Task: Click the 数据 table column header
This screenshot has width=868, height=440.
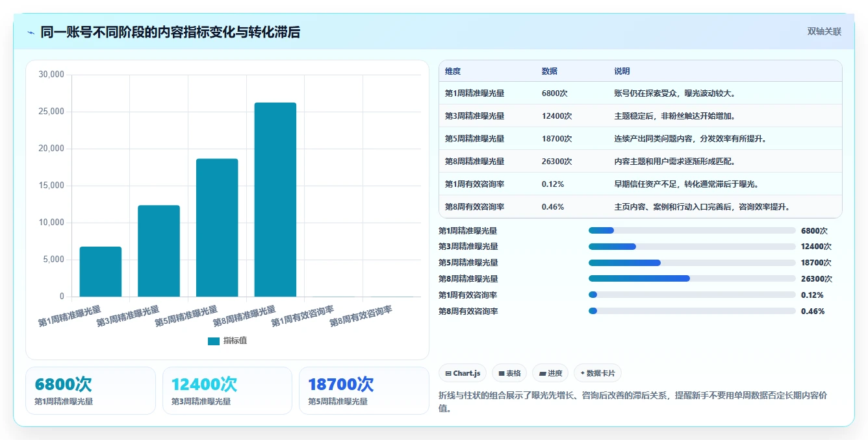Action: pyautogui.click(x=550, y=71)
